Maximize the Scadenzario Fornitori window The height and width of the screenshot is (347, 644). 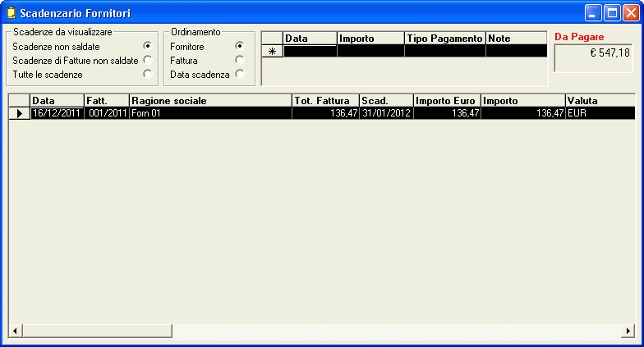[612, 13]
